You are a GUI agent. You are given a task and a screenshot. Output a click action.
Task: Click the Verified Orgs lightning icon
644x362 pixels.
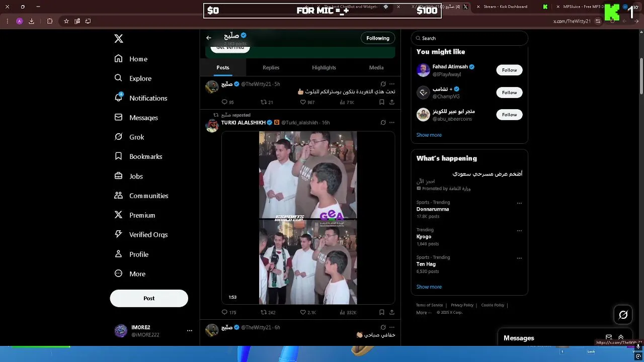(118, 234)
